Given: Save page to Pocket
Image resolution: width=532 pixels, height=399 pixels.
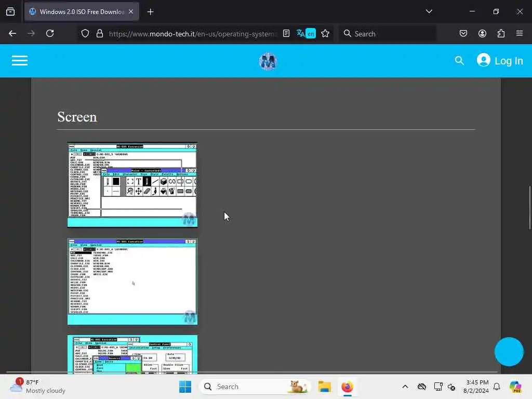Looking at the screenshot, I should coord(463,33).
